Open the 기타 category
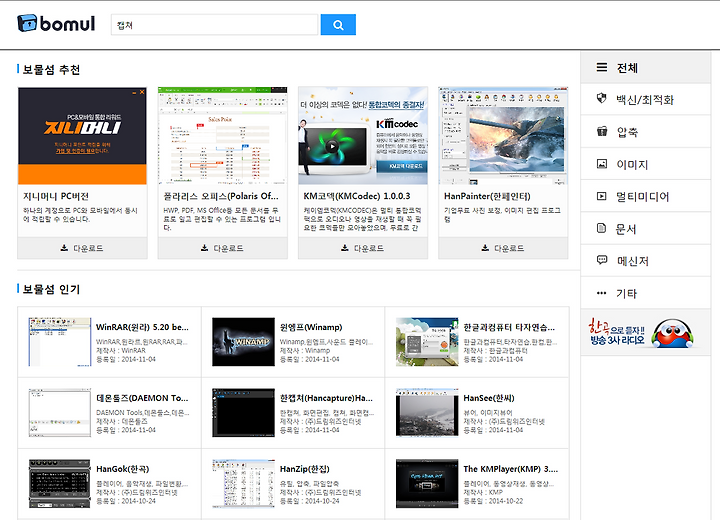 (x=646, y=293)
